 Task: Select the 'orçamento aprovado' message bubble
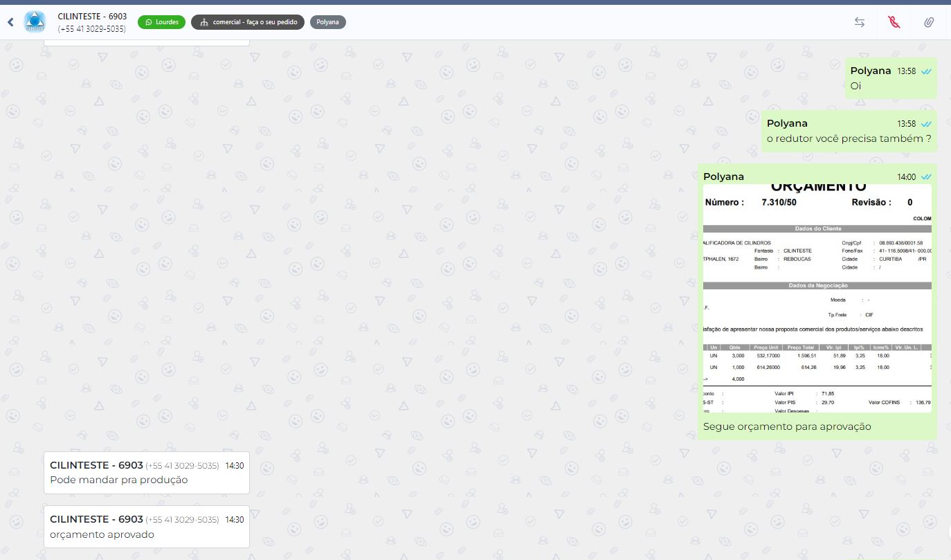[x=102, y=534]
